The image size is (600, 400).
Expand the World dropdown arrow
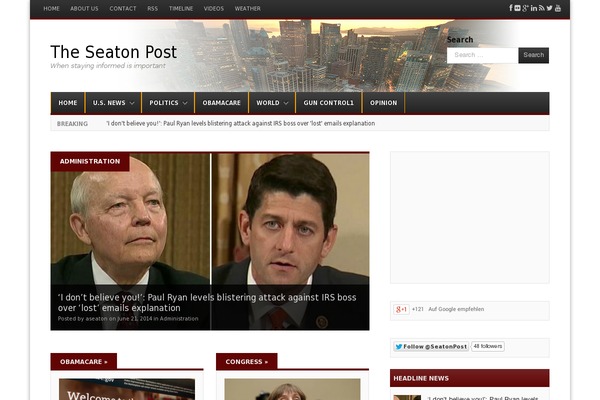(x=286, y=103)
